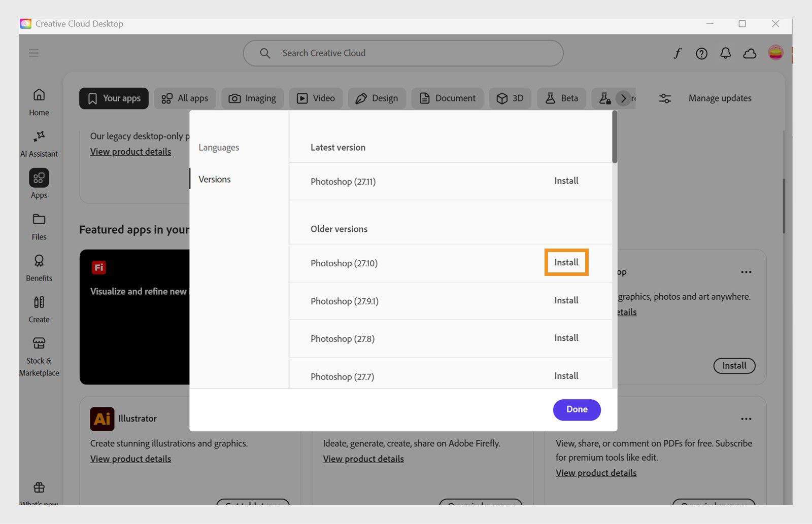Open Stock & Marketplace in sidebar
The width and height of the screenshot is (812, 524).
39,357
